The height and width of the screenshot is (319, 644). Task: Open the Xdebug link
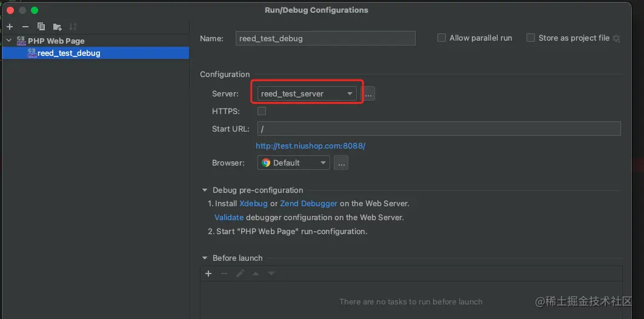coord(253,204)
